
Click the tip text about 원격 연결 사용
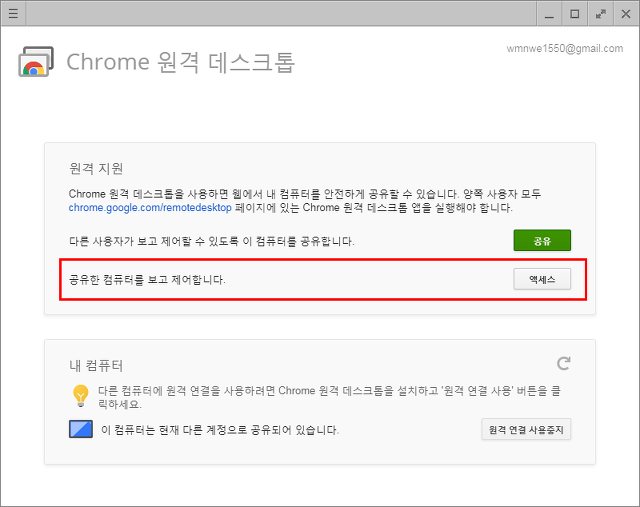[329, 398]
